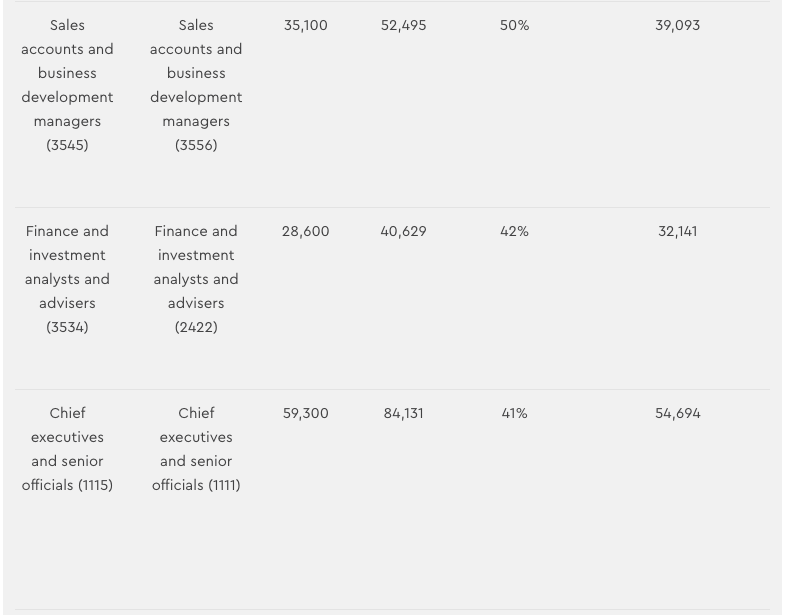Click Finance and investment analysts (3534) cell
This screenshot has height=615, width=788.
pyautogui.click(x=67, y=279)
